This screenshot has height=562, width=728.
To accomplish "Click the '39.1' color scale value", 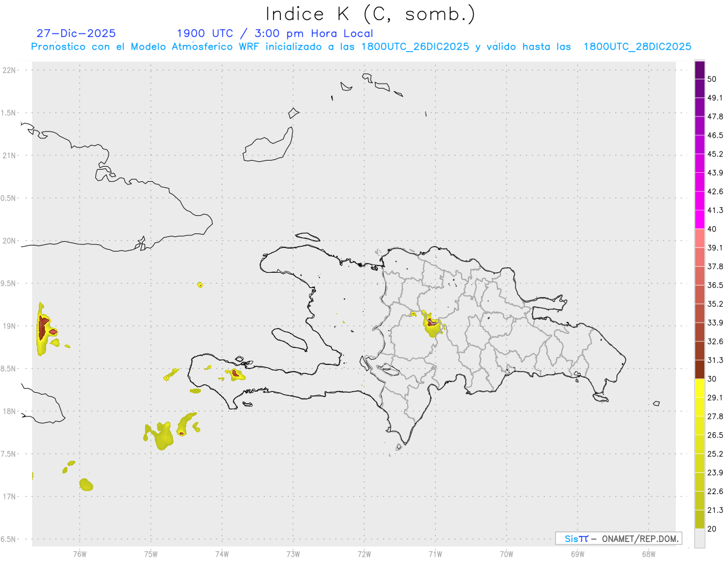I will [716, 248].
